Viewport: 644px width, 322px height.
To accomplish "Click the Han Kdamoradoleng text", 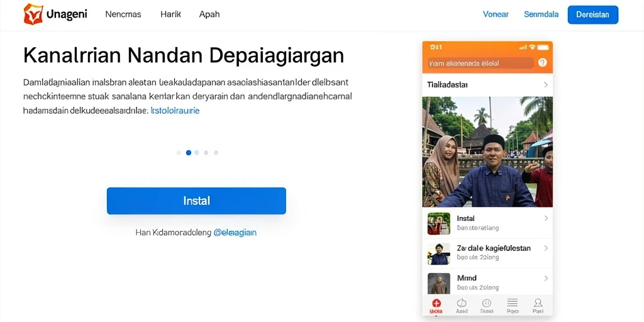I will tap(174, 233).
